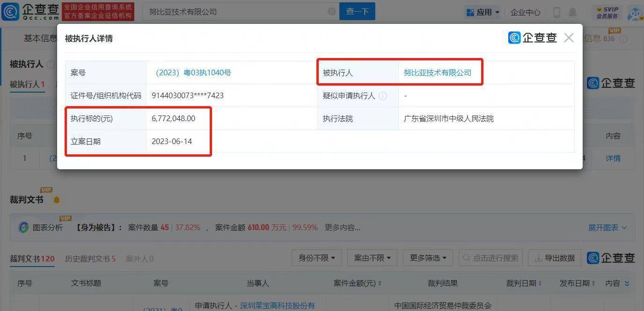Click the bell icon next to 裁判文书 heading
Screen dimensions: 644x311
[x=57, y=200]
